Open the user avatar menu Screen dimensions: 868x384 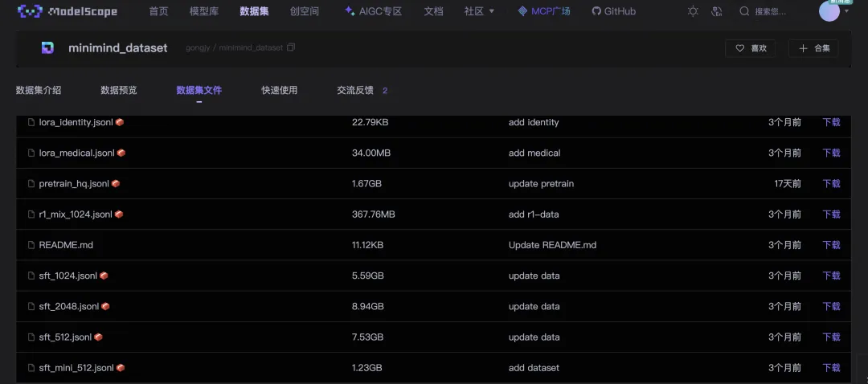click(x=829, y=11)
